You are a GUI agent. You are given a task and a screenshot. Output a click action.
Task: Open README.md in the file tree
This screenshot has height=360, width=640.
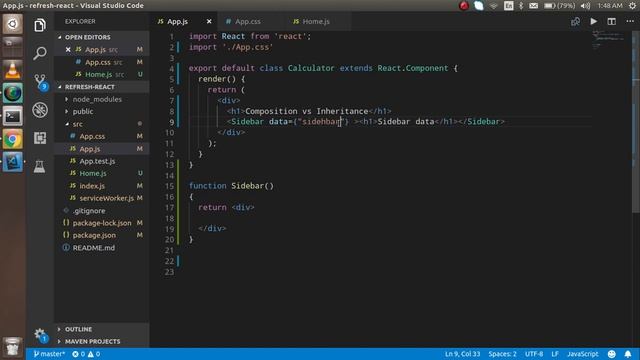(94, 248)
